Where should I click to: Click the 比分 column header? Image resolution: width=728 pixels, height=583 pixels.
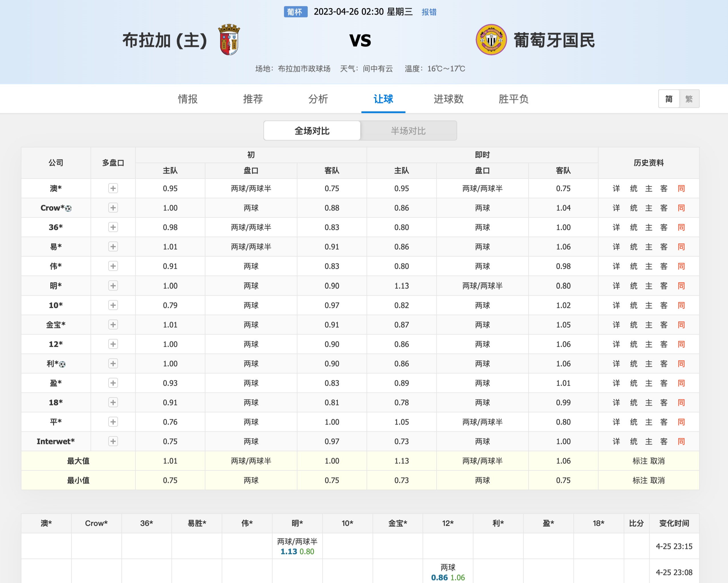pyautogui.click(x=636, y=523)
